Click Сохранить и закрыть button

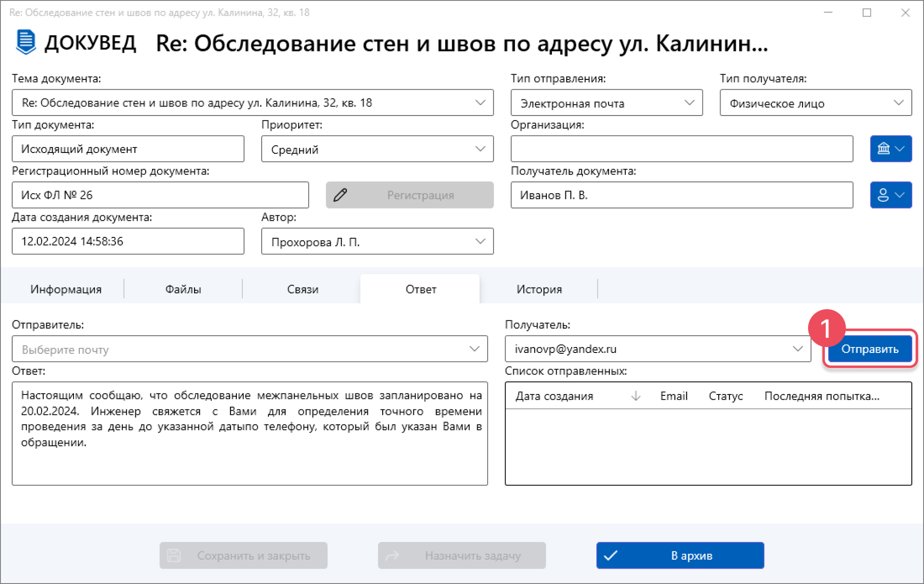243,555
